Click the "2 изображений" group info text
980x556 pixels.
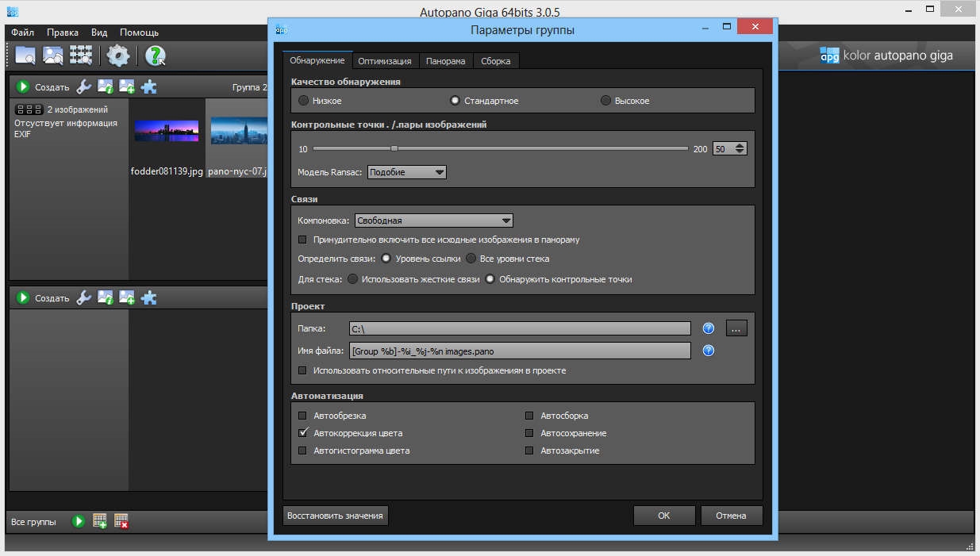tap(78, 109)
